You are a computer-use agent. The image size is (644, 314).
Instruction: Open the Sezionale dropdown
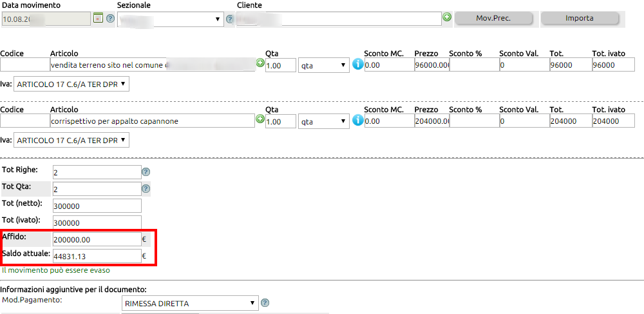[x=171, y=19]
